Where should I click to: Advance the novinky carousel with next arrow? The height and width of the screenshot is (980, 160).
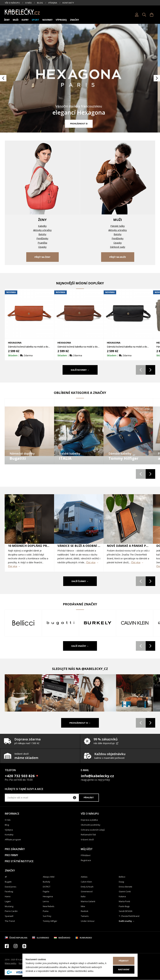[x=150, y=370]
